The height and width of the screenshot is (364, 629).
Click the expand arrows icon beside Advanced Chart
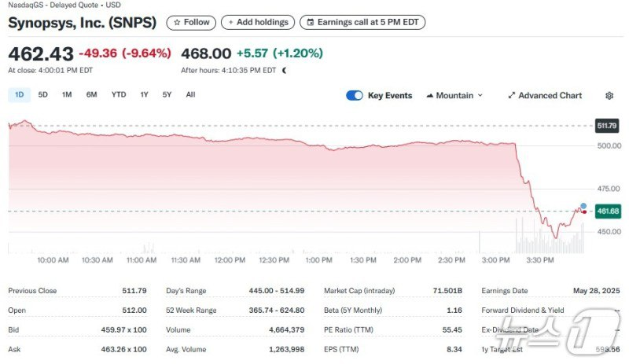[512, 95]
